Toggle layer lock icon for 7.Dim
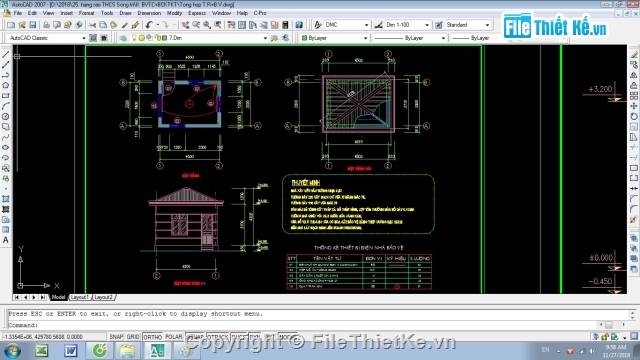Screen dimensions: 640x360 158,38
